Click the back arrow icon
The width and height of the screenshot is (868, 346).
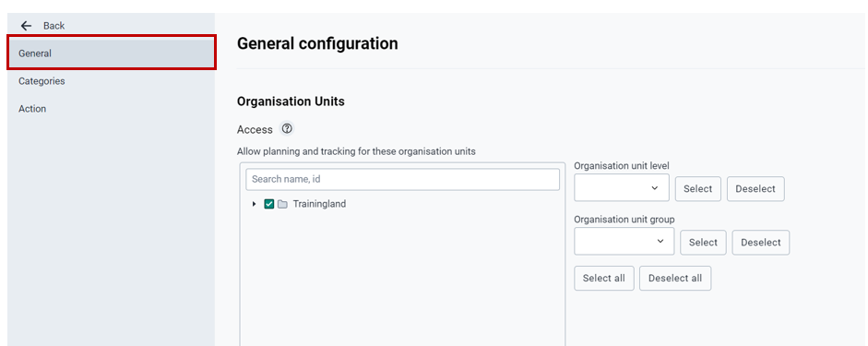[26, 26]
